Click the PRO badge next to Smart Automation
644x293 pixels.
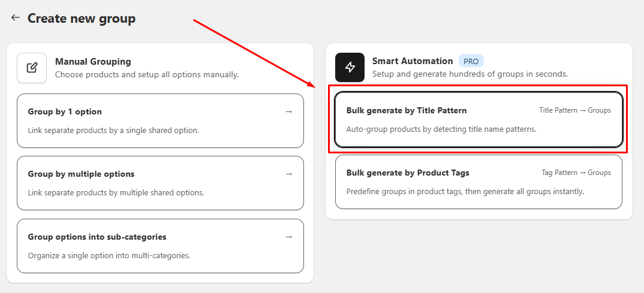[471, 61]
